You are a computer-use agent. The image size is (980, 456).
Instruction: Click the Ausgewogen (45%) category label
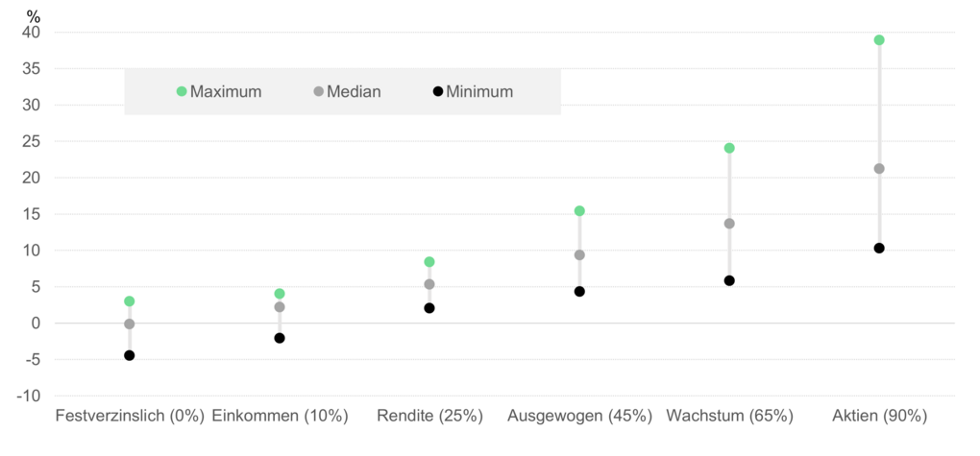[x=579, y=416]
